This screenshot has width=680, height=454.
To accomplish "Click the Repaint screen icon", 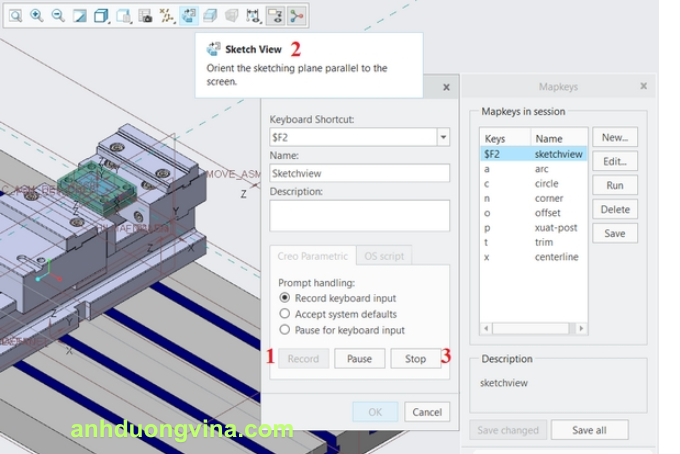I will pyautogui.click(x=79, y=15).
